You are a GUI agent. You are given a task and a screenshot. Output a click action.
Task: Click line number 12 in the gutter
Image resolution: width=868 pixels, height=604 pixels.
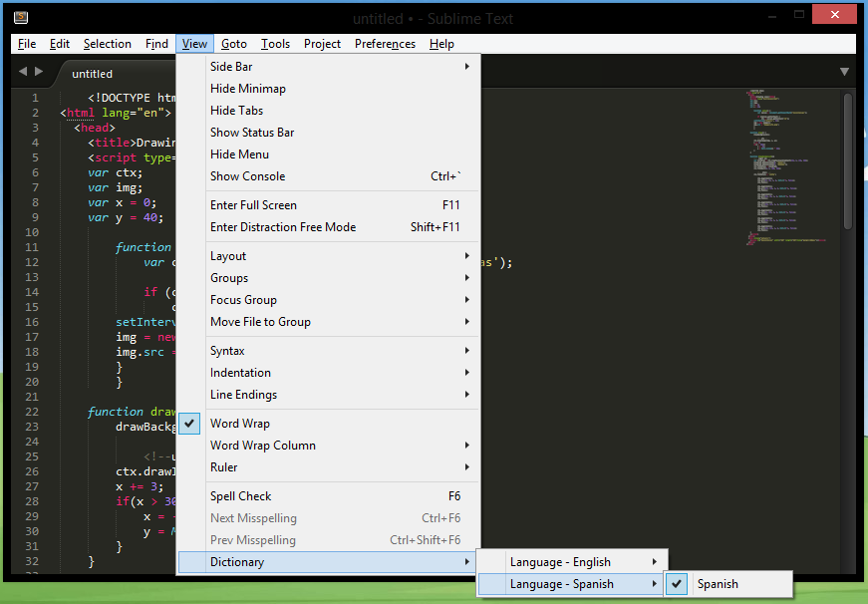[x=32, y=262]
